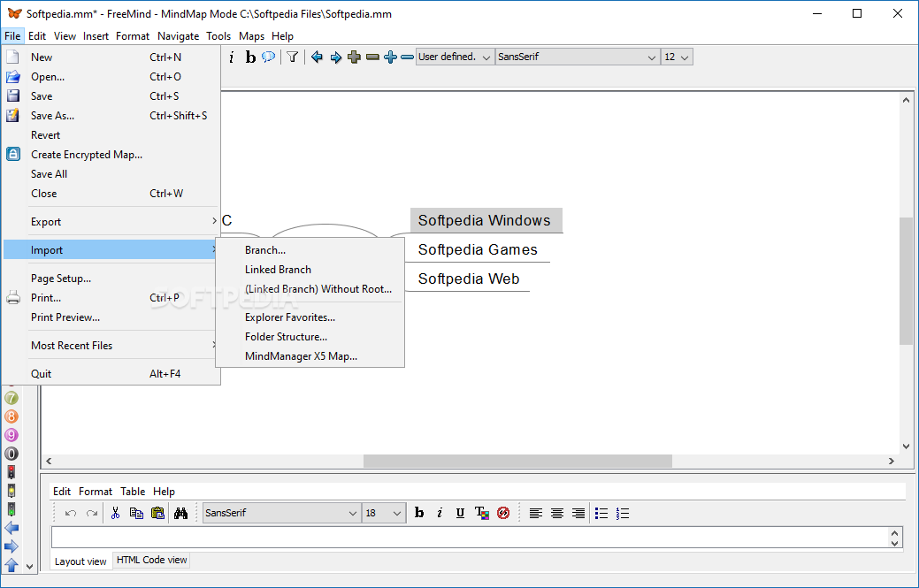Click Save As... in the File menu
Screen dimensions: 919x588
pos(111,115)
